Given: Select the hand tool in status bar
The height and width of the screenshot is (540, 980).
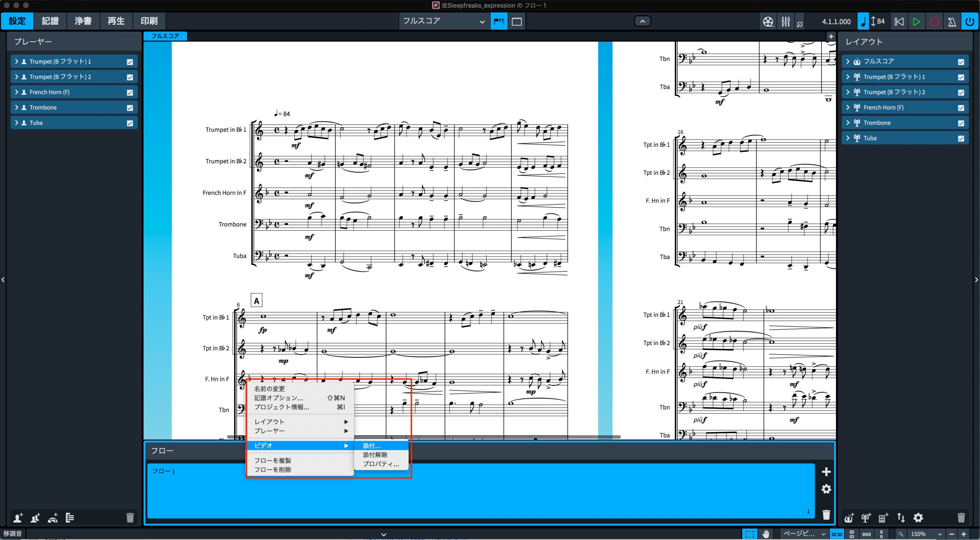Looking at the screenshot, I should click(766, 534).
